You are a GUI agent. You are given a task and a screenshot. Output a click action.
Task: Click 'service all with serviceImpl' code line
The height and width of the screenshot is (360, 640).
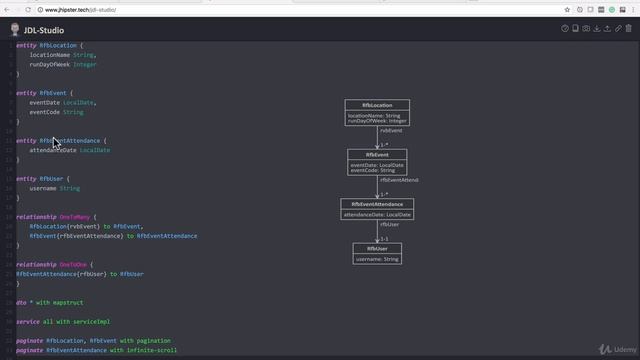pos(63,322)
